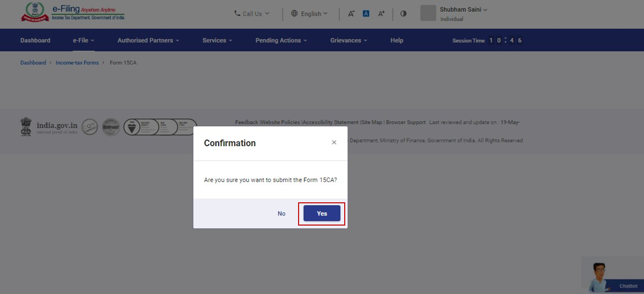The width and height of the screenshot is (644, 294).
Task: Click the user profile avatar
Action: point(428,13)
